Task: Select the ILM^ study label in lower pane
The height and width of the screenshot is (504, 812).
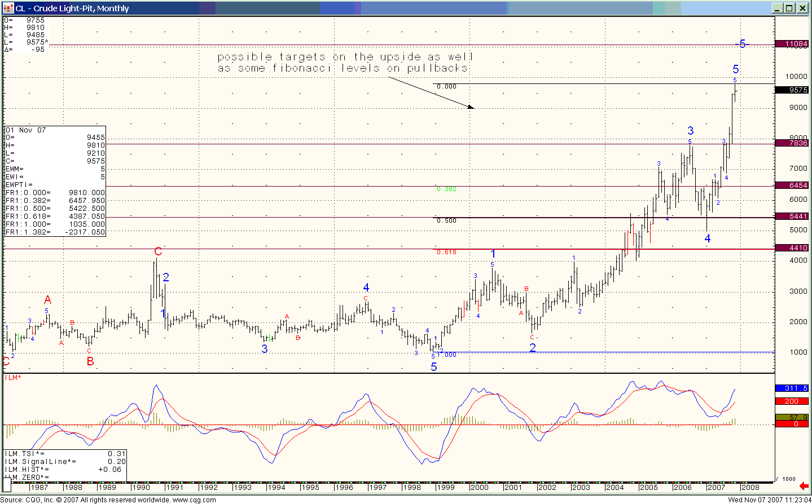Action: (13, 377)
